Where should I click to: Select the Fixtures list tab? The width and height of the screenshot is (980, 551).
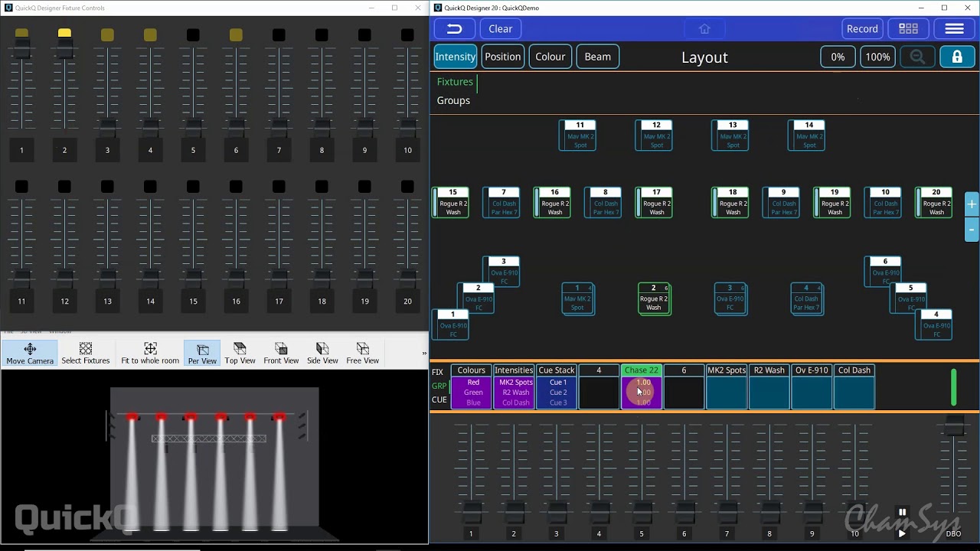point(455,82)
